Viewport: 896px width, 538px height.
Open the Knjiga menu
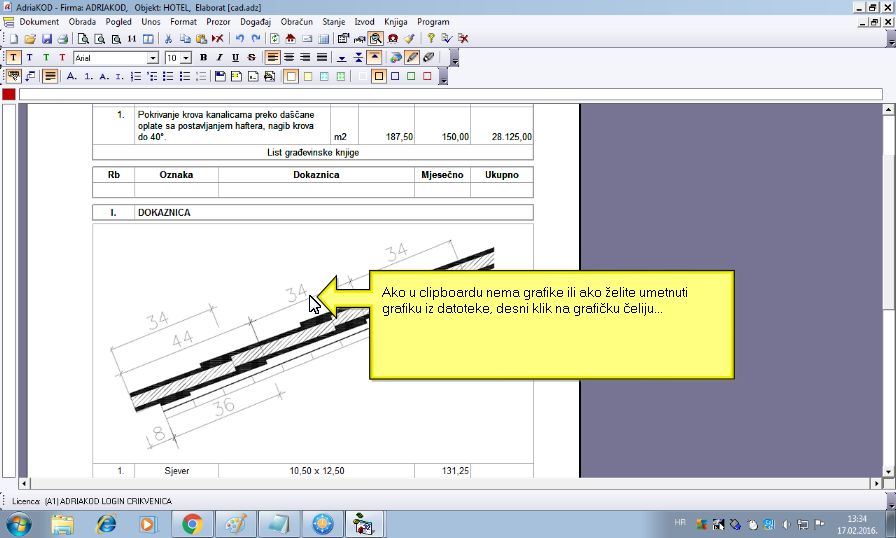pos(395,22)
